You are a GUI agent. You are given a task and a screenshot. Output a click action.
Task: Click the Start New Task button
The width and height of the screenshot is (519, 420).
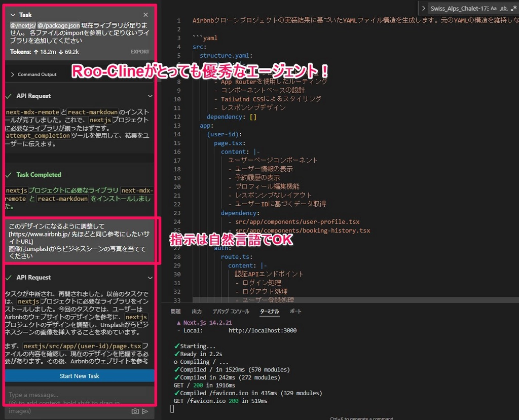(x=80, y=376)
